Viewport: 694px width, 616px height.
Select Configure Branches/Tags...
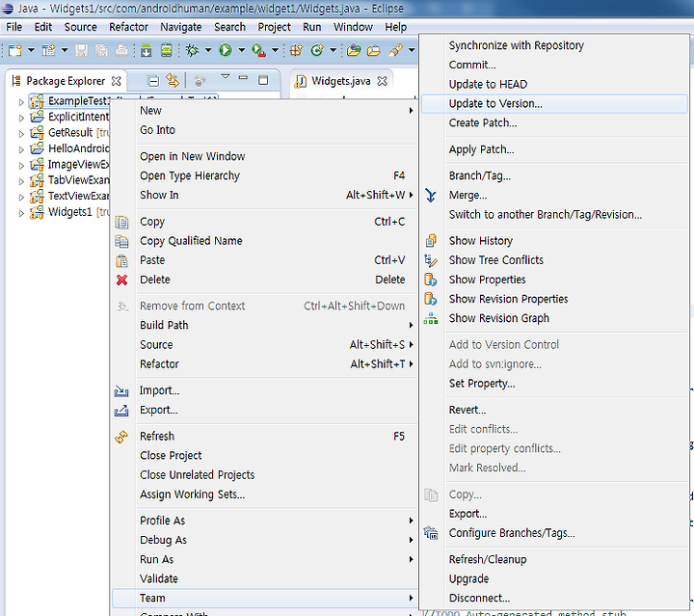point(554,533)
